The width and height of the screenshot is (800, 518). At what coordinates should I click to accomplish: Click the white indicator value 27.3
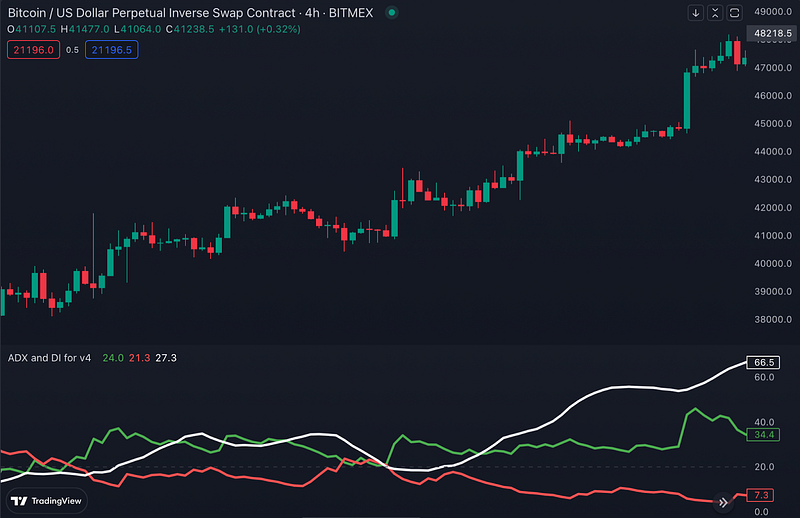(166, 358)
